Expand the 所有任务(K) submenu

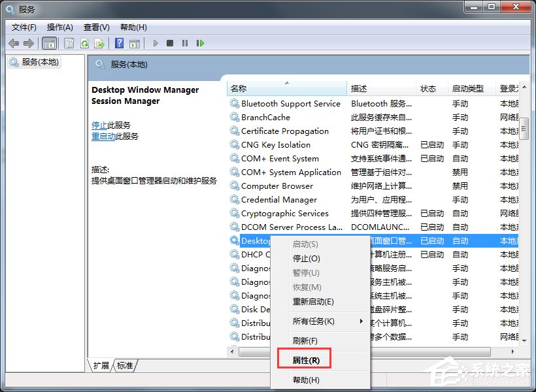pos(312,322)
